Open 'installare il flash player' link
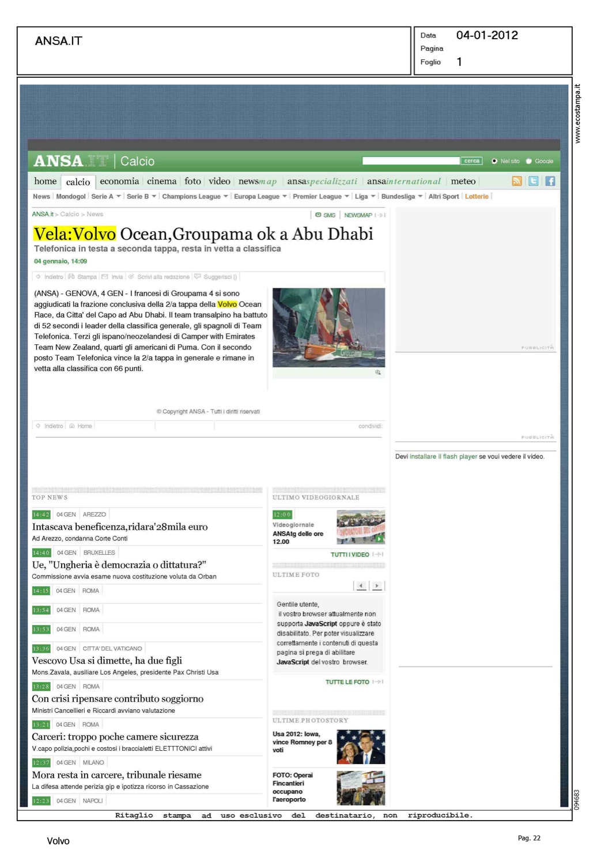This screenshot has width=616, height=865. [443, 457]
